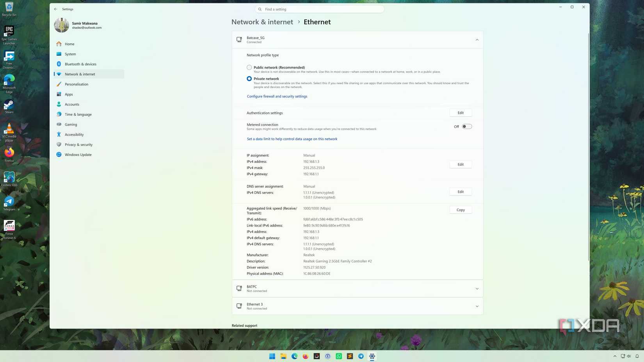Open the Windows Start menu
This screenshot has height=362, width=644.
click(272, 356)
